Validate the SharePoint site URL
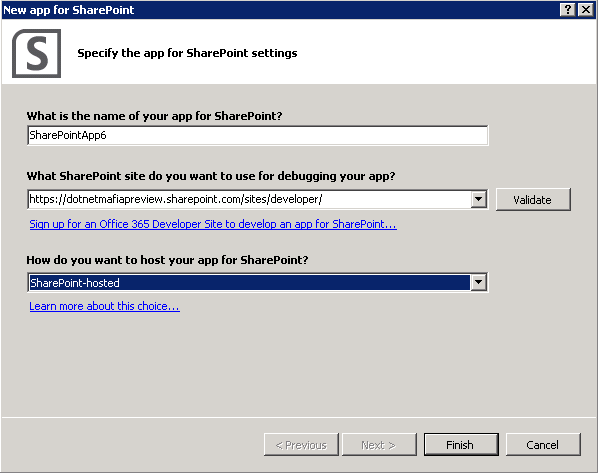598x473 pixels. [533, 199]
